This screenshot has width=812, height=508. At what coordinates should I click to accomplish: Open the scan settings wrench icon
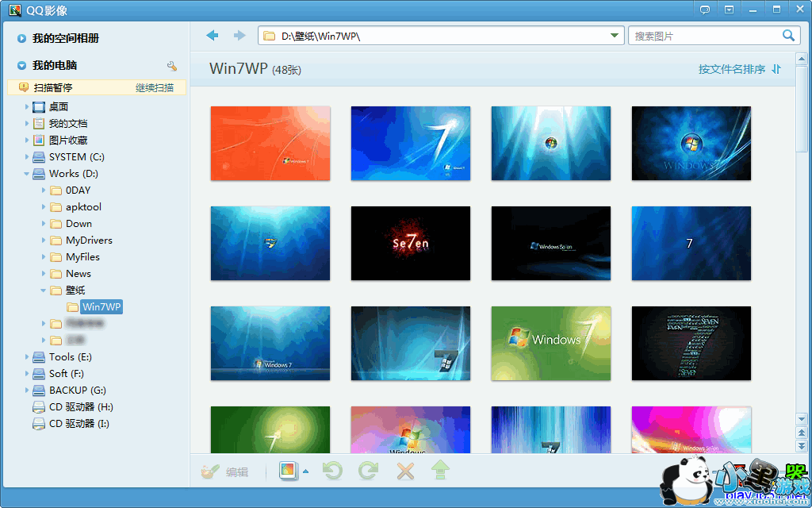pyautogui.click(x=172, y=66)
